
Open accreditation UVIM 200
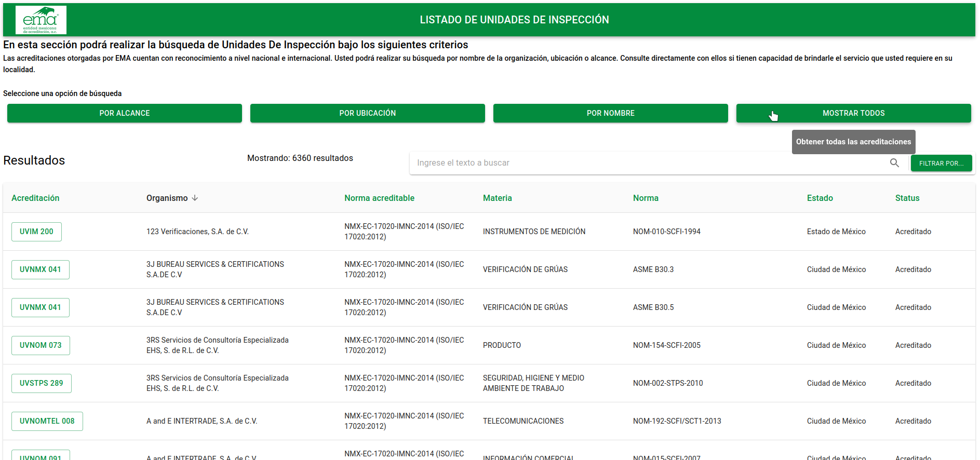[x=36, y=232]
